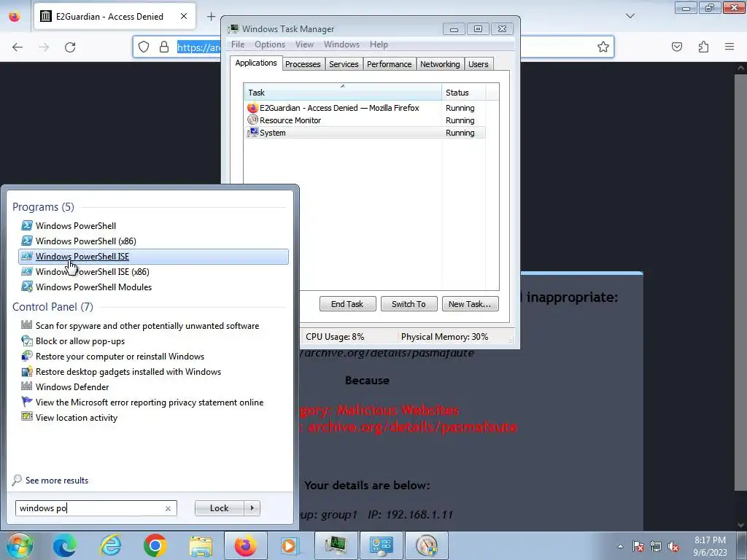Image resolution: width=747 pixels, height=560 pixels.
Task: Open the Task Manager Options menu
Action: click(x=270, y=44)
